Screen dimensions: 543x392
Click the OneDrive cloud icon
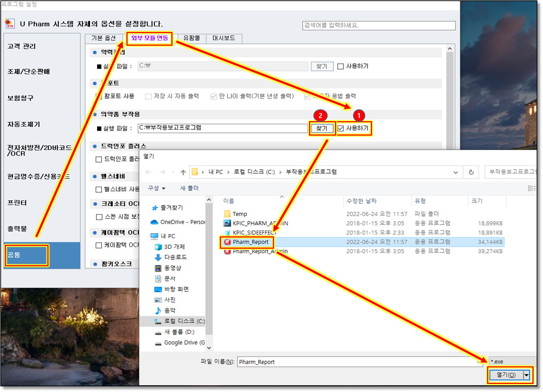coord(154,222)
